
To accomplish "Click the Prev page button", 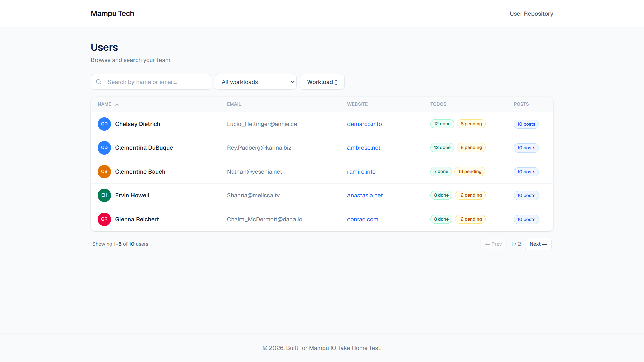I will [x=493, y=244].
